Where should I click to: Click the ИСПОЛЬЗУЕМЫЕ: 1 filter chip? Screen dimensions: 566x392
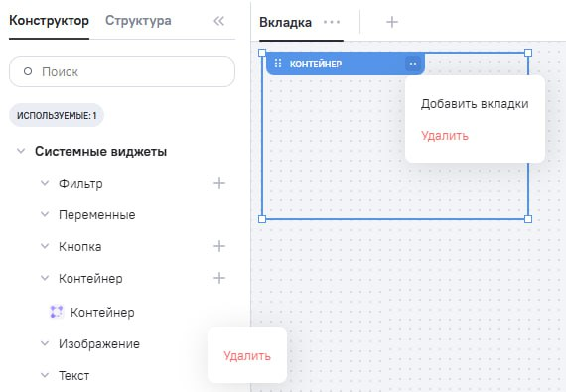point(57,115)
